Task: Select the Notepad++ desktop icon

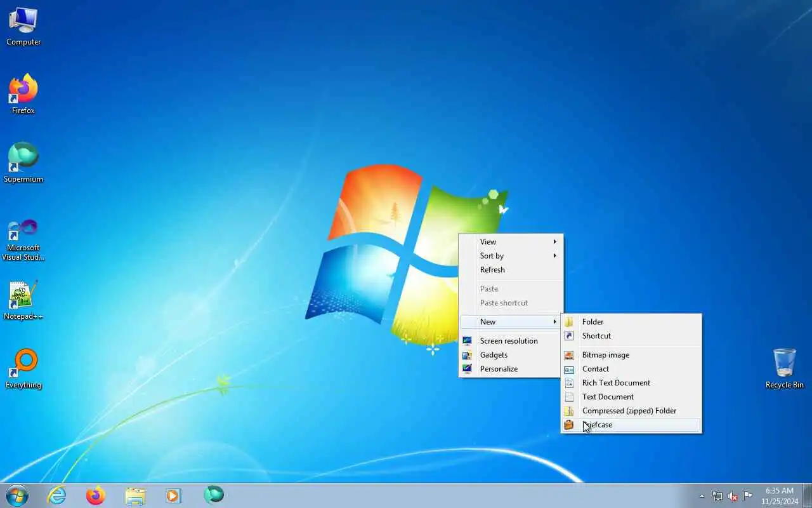Action: tap(23, 300)
